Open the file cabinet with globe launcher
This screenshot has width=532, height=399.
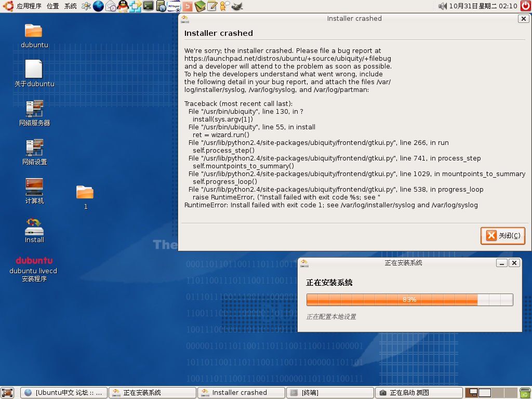point(161,6)
